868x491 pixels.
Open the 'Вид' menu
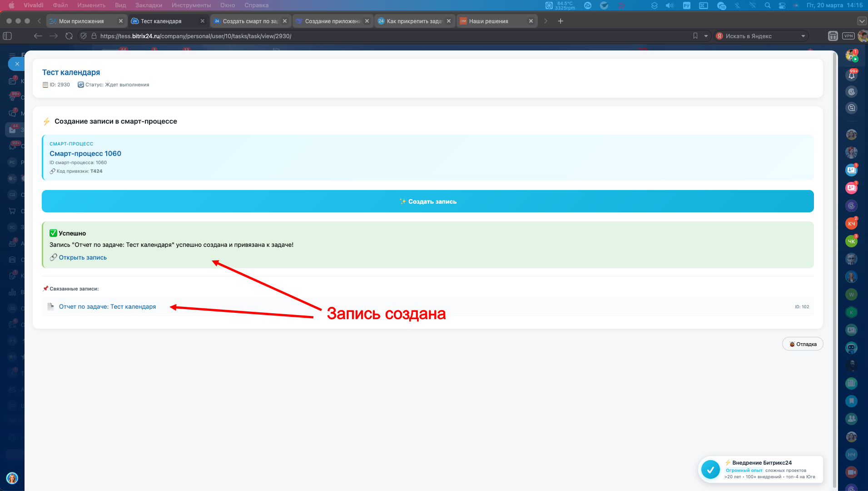[120, 5]
